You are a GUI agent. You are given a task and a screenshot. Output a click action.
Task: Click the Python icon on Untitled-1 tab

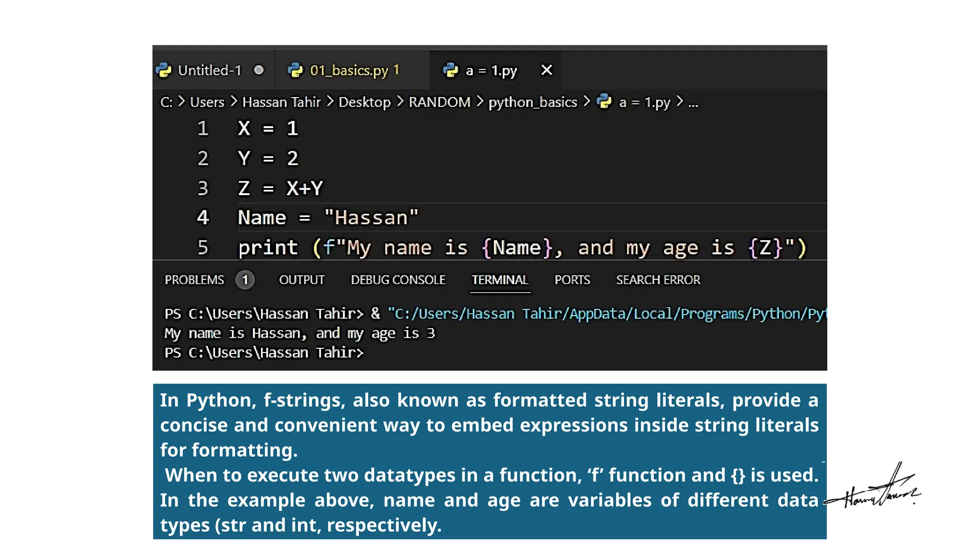tap(164, 70)
